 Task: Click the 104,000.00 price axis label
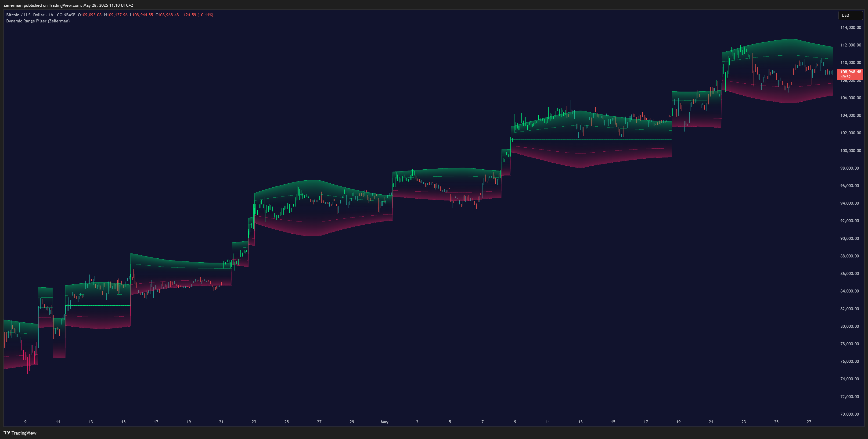(850, 115)
